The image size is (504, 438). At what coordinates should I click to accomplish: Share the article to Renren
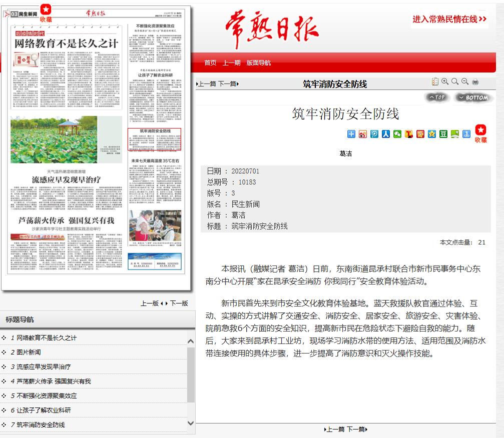click(x=386, y=134)
